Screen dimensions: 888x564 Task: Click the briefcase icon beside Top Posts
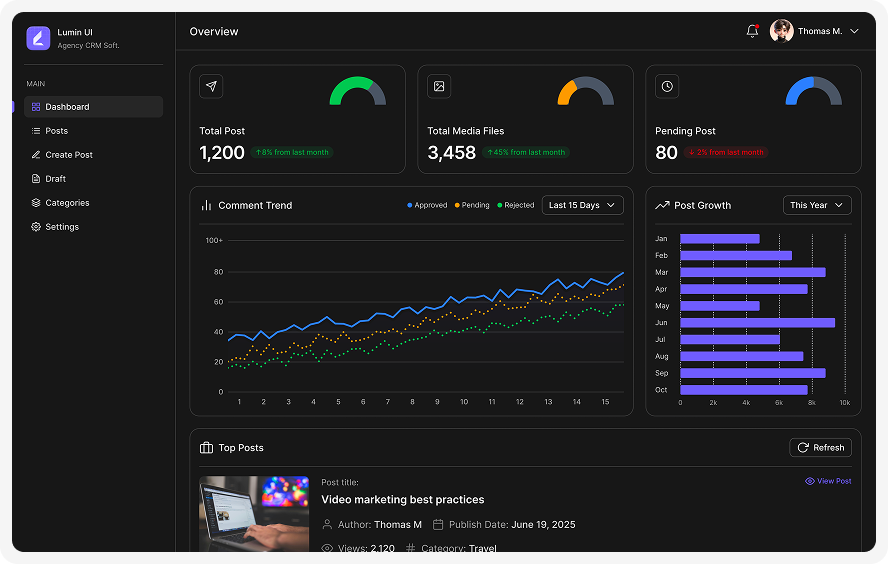(207, 448)
